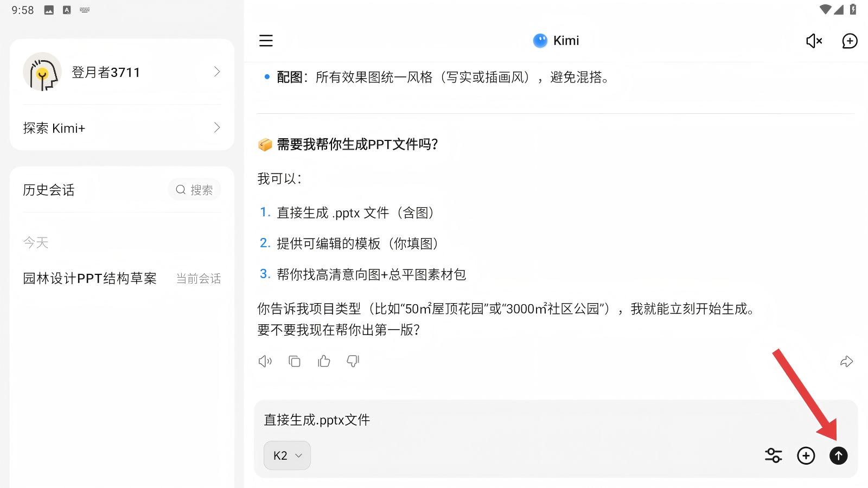
Task: Open the 园林设计PPT结构草案 conversation
Action: click(90, 279)
